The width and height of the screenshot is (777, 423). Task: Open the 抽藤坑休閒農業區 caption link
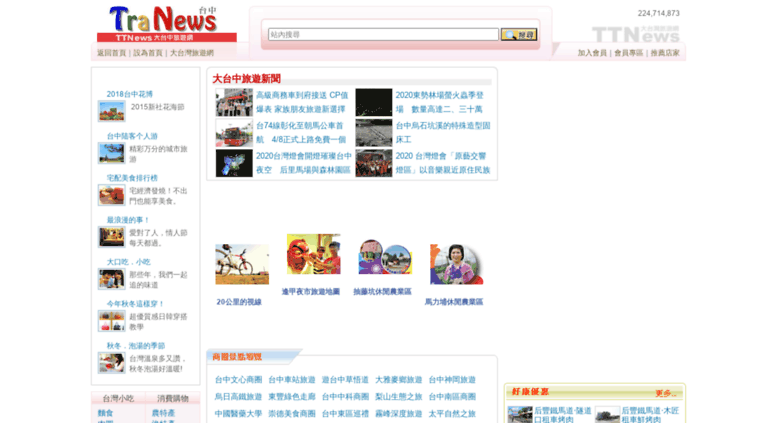382,292
